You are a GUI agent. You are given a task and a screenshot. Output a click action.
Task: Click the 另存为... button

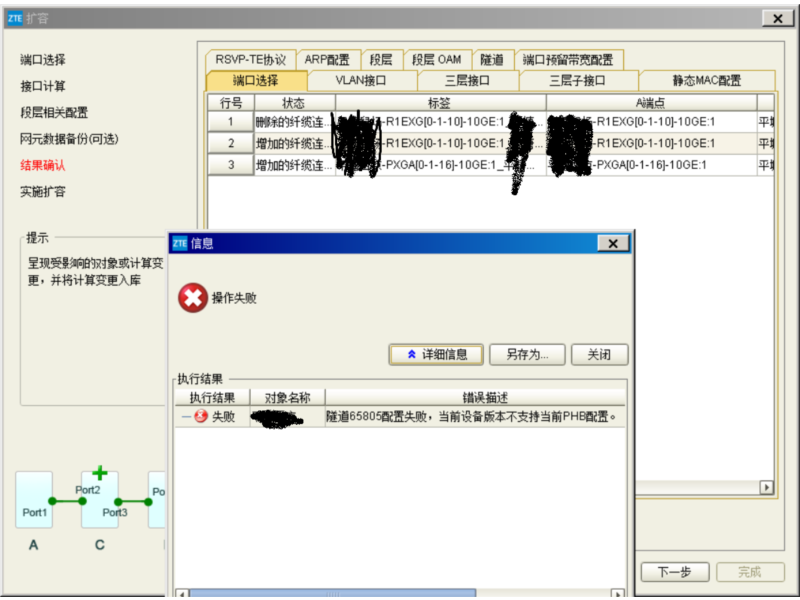(x=527, y=354)
